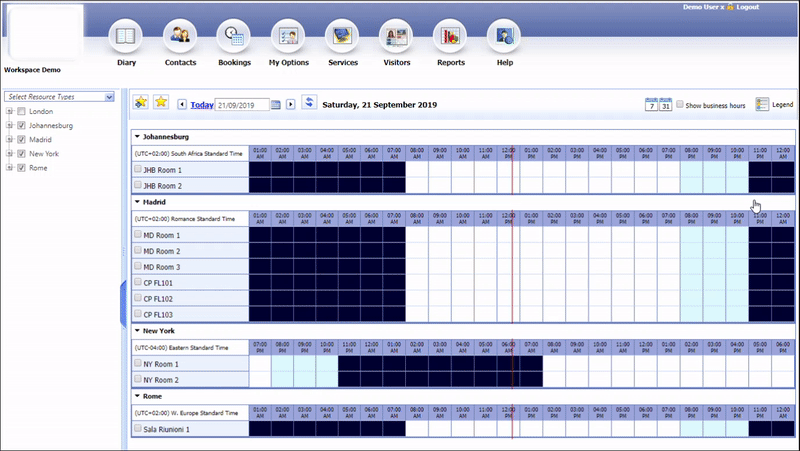Click the refresh diary icon
This screenshot has height=451, width=800.
[309, 102]
